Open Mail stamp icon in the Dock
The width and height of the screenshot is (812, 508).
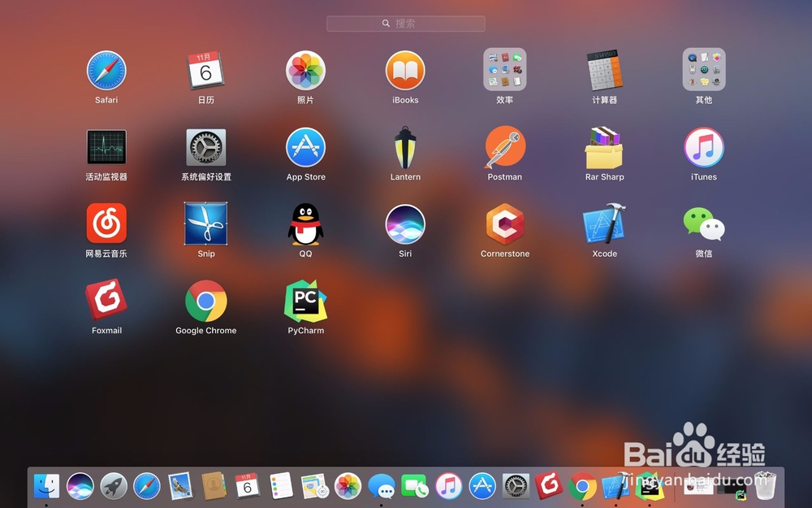pyautogui.click(x=180, y=486)
